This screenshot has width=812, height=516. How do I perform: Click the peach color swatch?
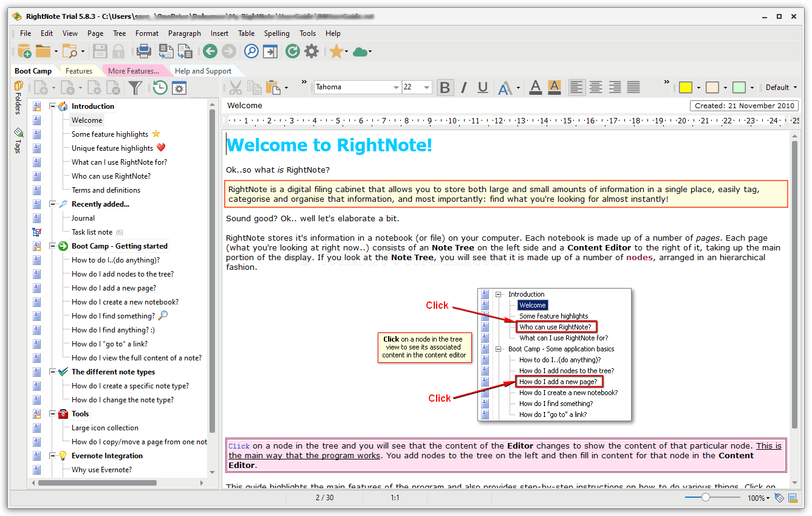(x=712, y=88)
